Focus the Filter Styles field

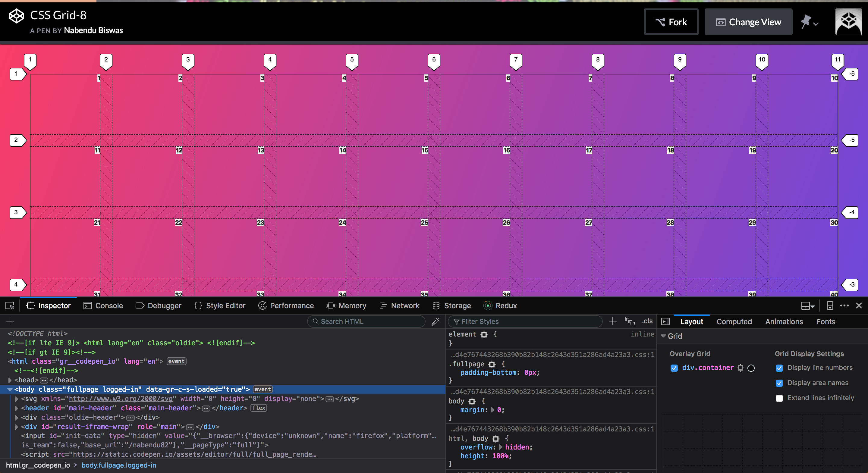tap(525, 321)
